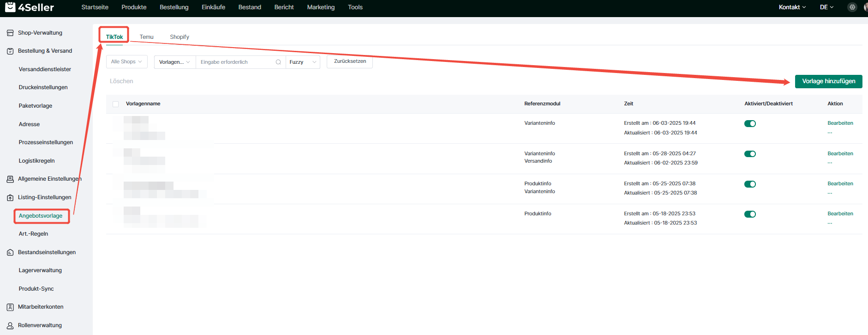This screenshot has height=335, width=868.
Task: Click the Zeit column header
Action: 629,104
